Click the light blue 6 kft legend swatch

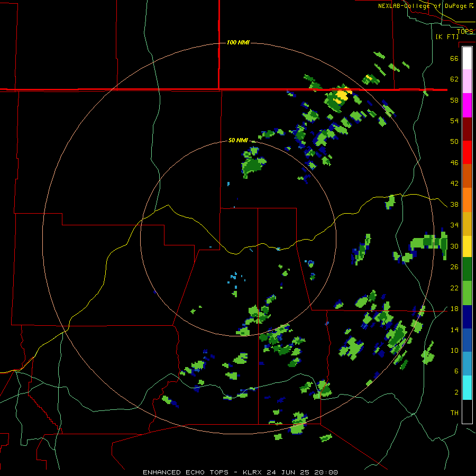click(467, 364)
